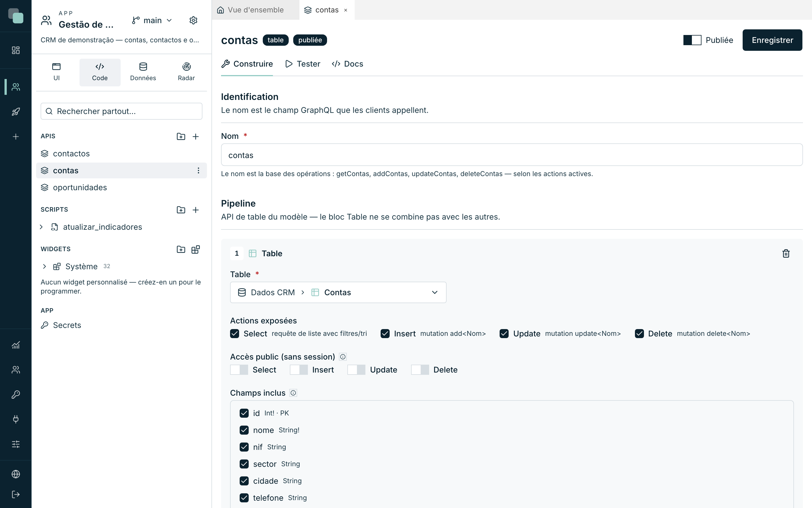Open the contas row three-dot menu
This screenshot has height=508, width=812.
click(x=198, y=170)
